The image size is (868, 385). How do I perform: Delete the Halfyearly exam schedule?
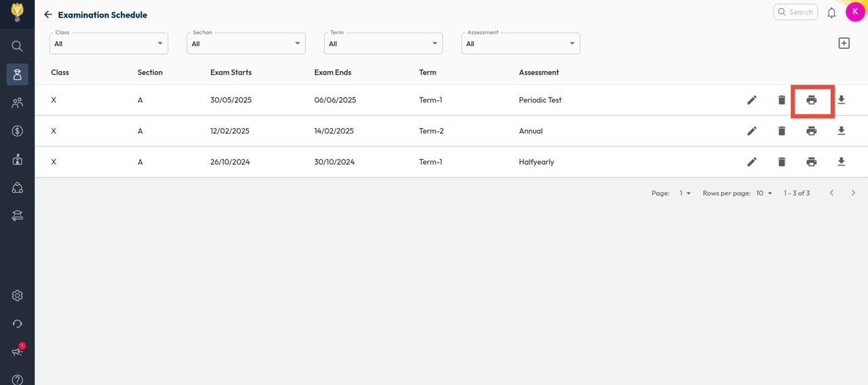(x=781, y=162)
